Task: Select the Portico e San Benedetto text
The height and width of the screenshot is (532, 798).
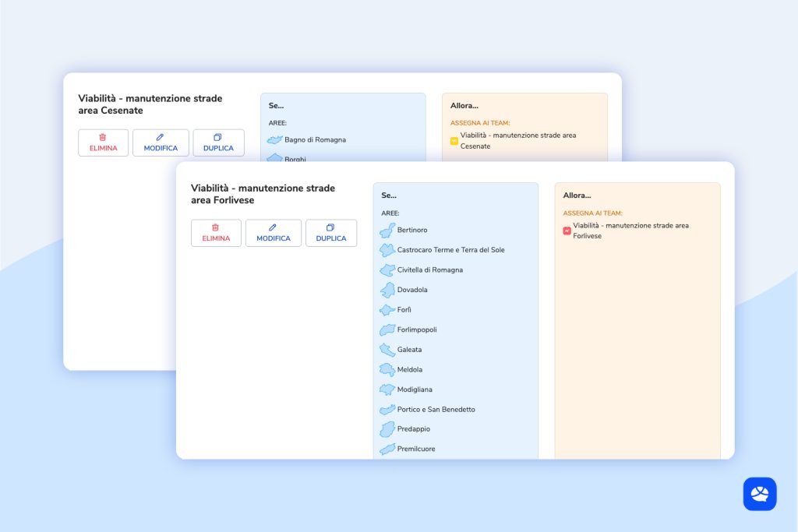Action: (436, 409)
